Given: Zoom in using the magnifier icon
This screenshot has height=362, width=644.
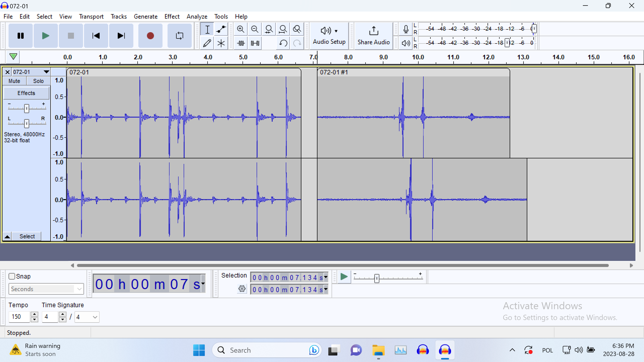Looking at the screenshot, I should (240, 29).
